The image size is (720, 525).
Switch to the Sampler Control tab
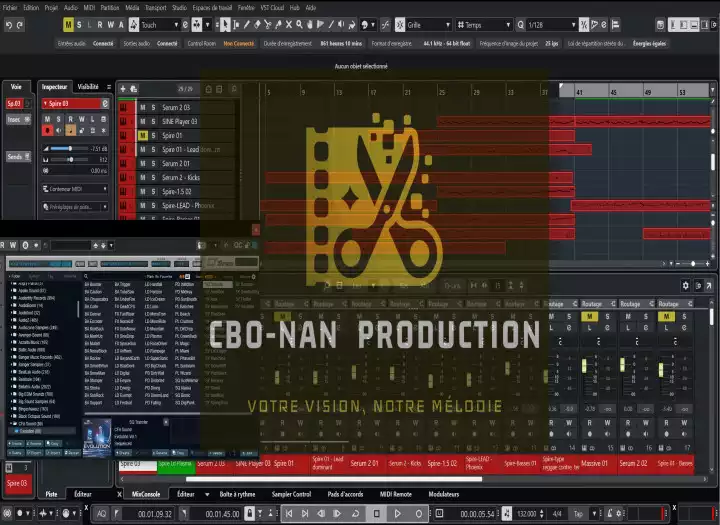291,494
